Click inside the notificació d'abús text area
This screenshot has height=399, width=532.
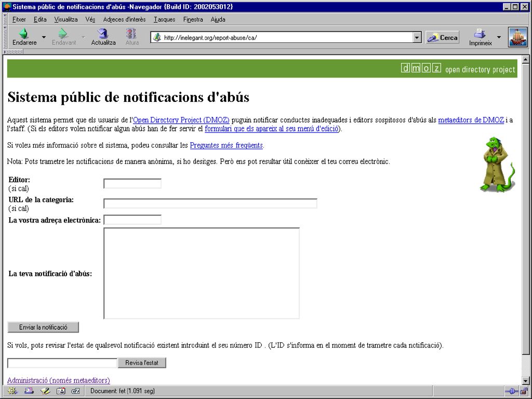pos(202,273)
